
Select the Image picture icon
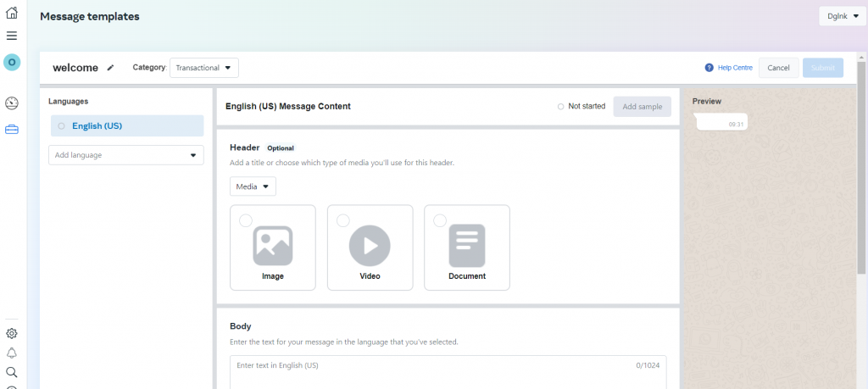pyautogui.click(x=273, y=246)
